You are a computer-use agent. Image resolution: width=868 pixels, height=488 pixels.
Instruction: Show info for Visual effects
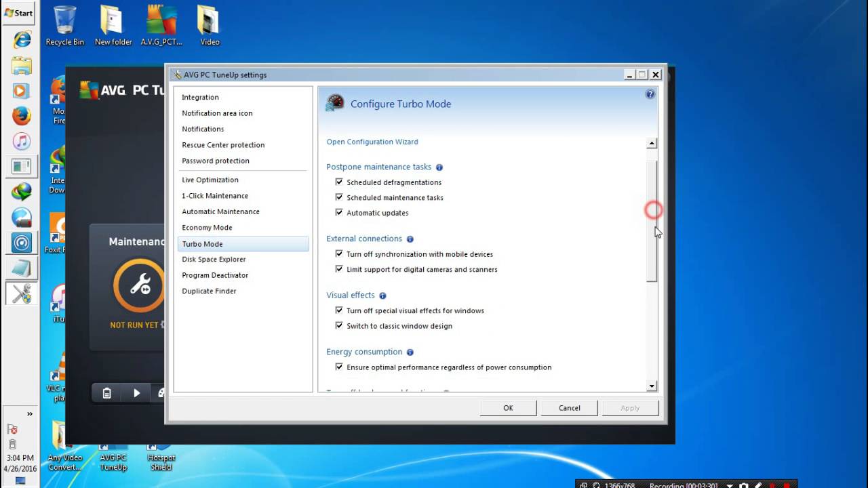[382, 296]
